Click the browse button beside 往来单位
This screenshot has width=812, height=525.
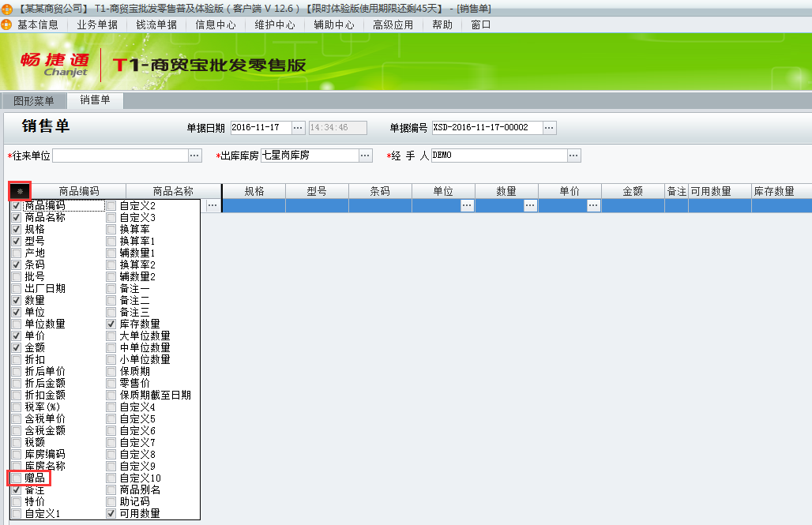[194, 156]
